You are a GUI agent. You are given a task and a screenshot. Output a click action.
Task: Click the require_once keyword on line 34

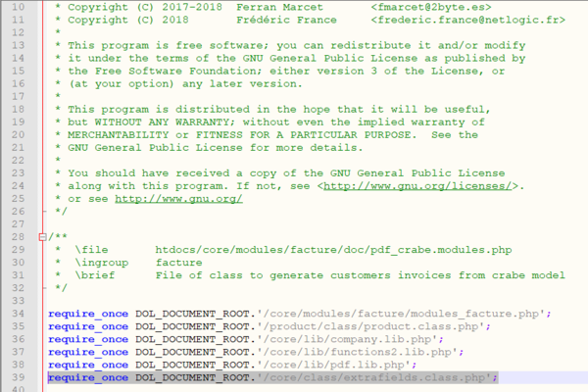pos(87,313)
